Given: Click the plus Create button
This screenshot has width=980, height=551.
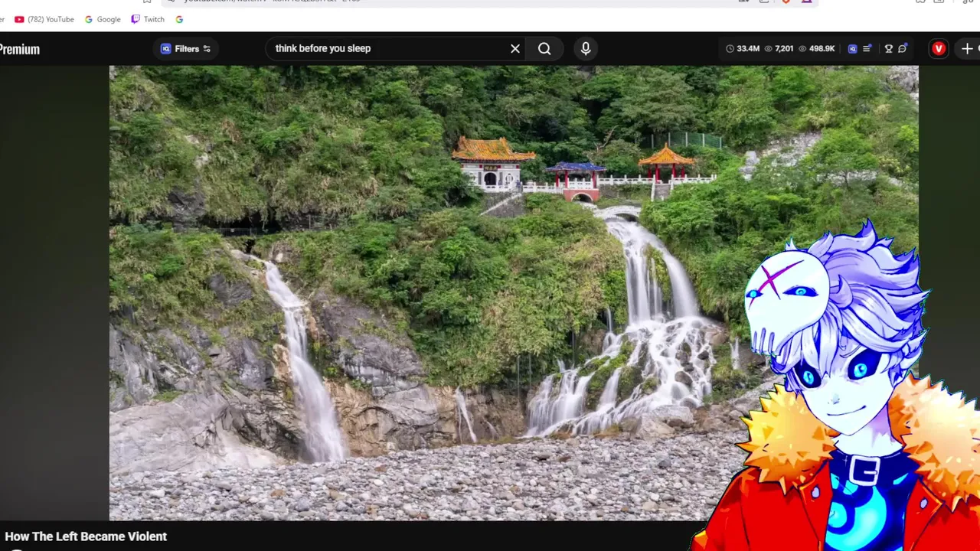Looking at the screenshot, I should coord(968,48).
